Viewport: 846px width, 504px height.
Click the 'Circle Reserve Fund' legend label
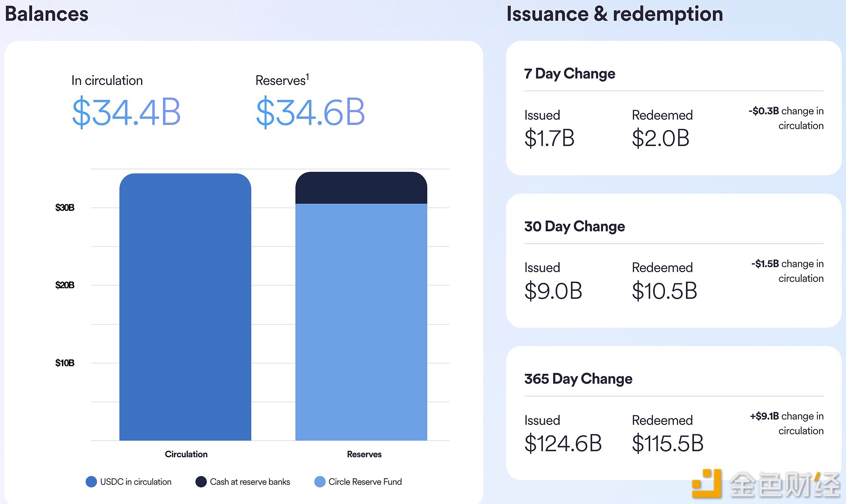[365, 482]
